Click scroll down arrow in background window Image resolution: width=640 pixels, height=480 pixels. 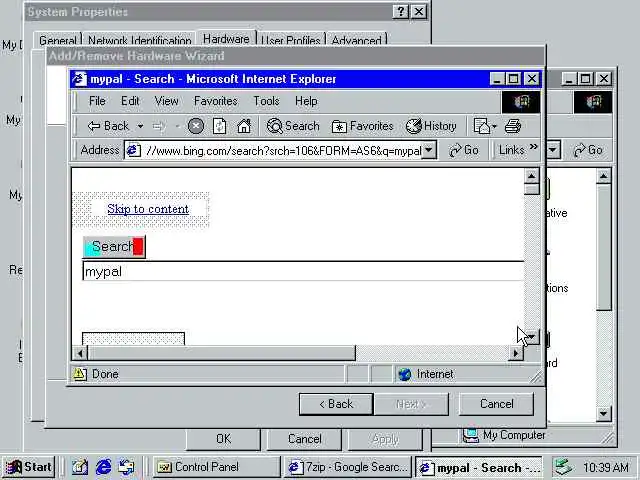(x=603, y=414)
